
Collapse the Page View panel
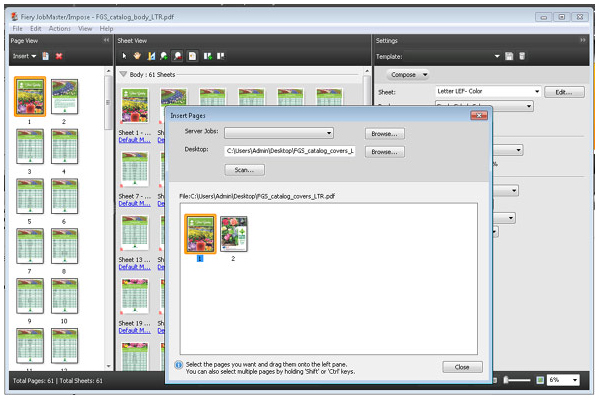coord(106,40)
